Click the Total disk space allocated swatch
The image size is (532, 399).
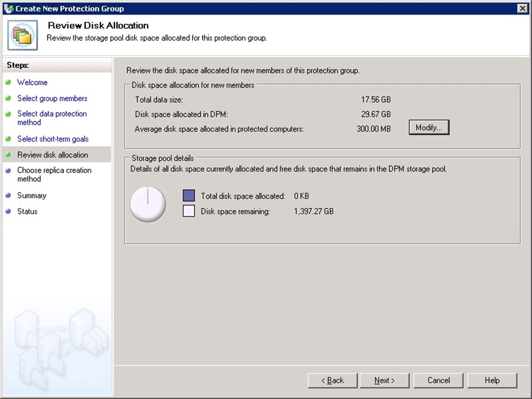pos(189,196)
